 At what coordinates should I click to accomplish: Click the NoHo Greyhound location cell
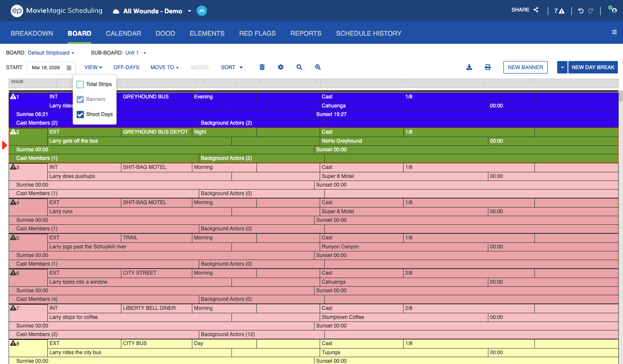pos(404,141)
